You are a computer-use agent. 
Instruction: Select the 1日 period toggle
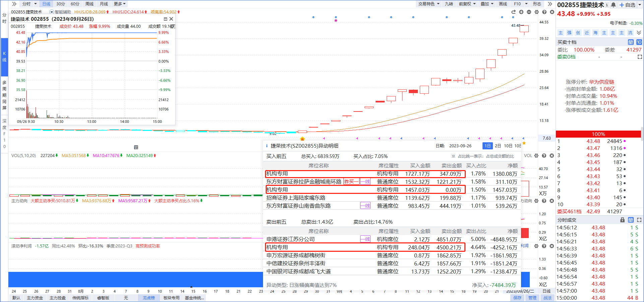pos(488,146)
